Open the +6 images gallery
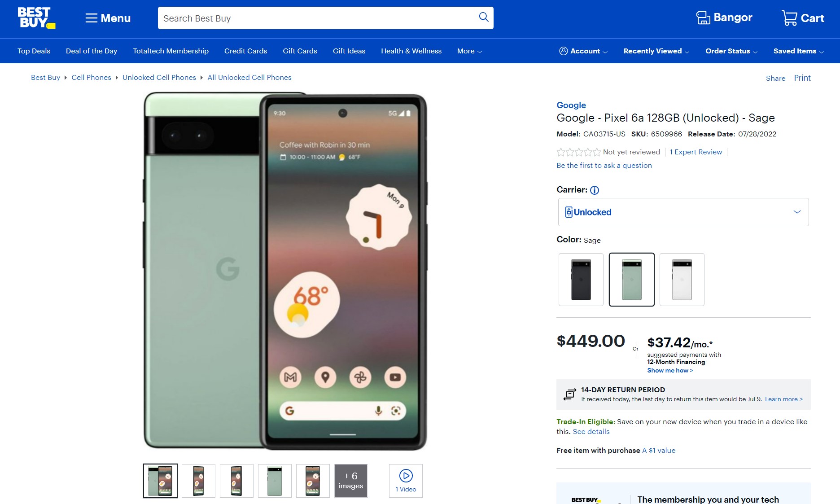This screenshot has height=504, width=840. [x=351, y=481]
